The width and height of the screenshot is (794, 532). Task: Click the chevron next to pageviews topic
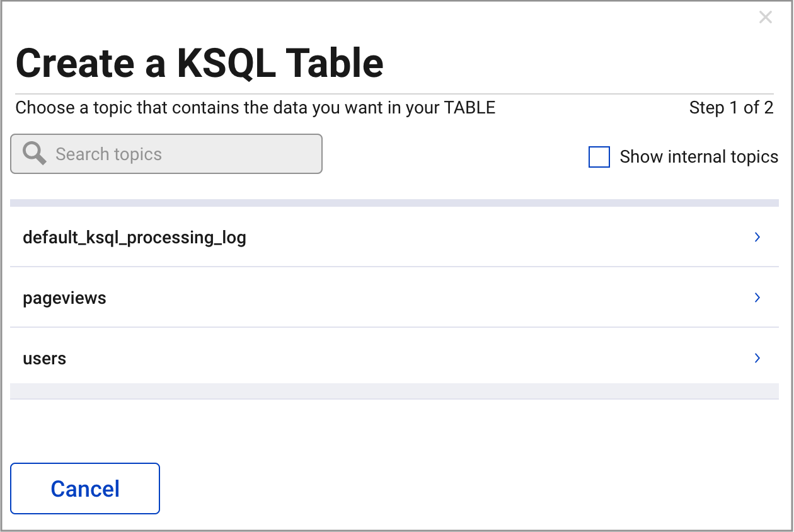757,298
